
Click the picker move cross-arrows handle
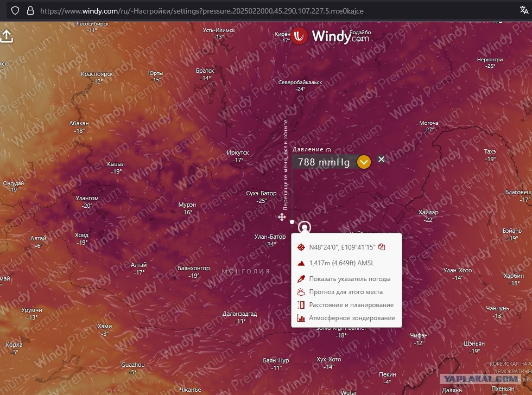coord(282,217)
